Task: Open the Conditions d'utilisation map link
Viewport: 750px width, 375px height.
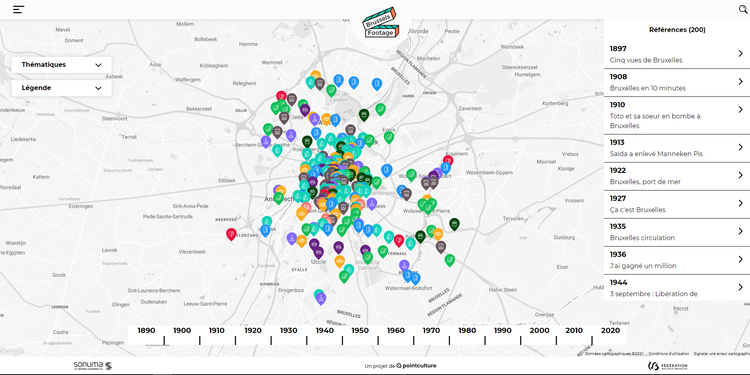Action: pos(669,353)
